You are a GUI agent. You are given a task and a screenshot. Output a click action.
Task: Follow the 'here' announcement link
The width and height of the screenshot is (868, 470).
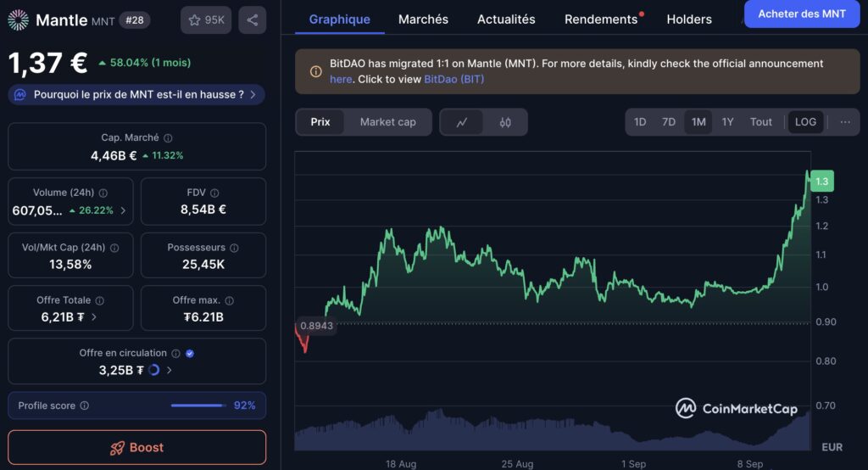pyautogui.click(x=341, y=79)
